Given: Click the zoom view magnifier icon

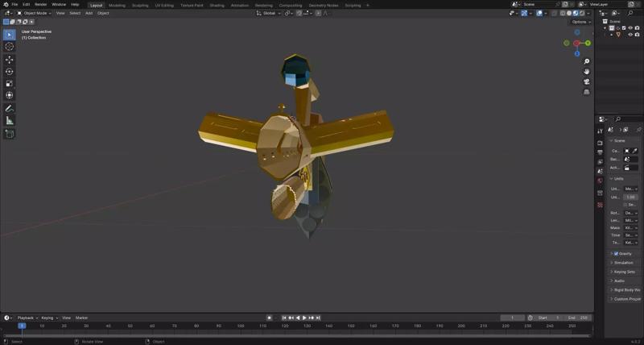Looking at the screenshot, I should tap(587, 61).
